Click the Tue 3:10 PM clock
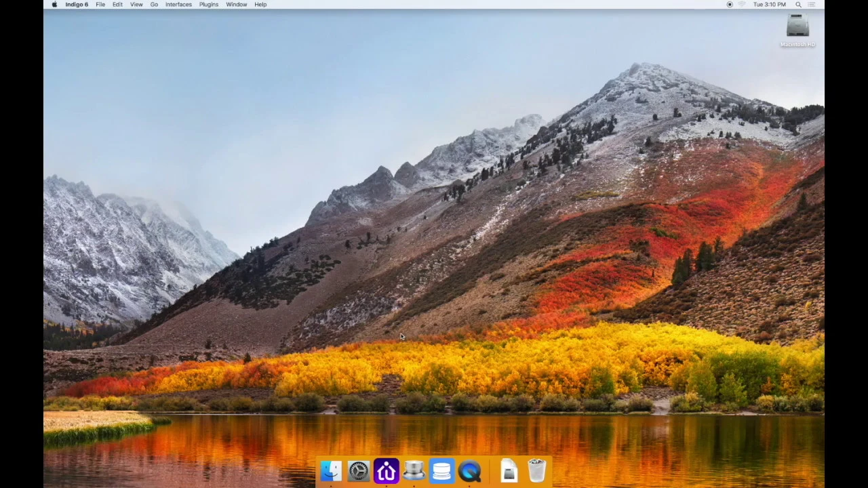 (770, 4)
